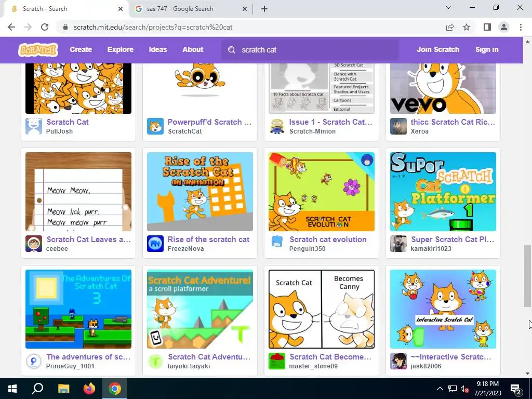Open Scratch Cat Becomes Canny thumbnail
Screen dimensions: 532x399
(x=321, y=309)
